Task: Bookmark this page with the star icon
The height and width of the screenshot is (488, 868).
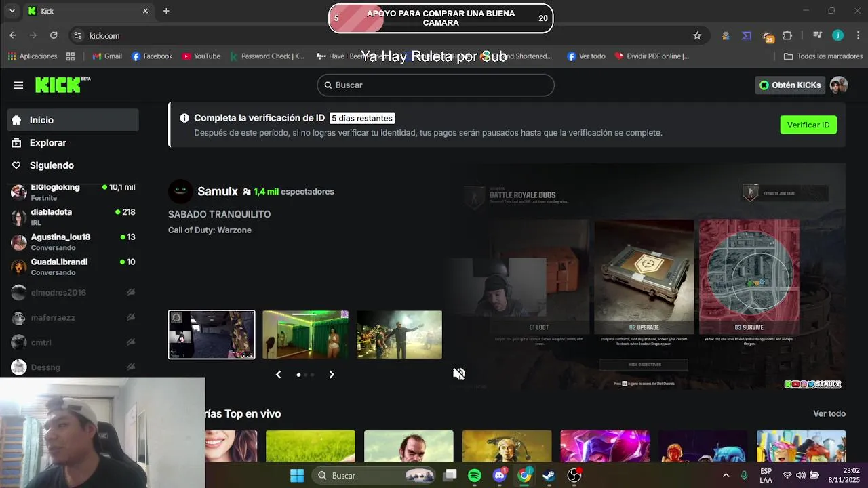Action: click(697, 35)
